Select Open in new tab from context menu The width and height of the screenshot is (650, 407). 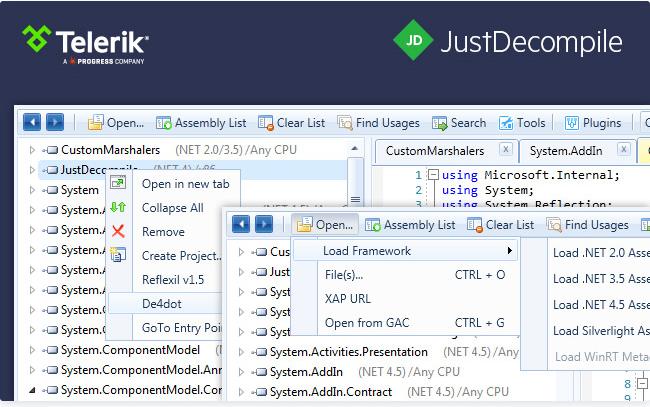(x=186, y=184)
